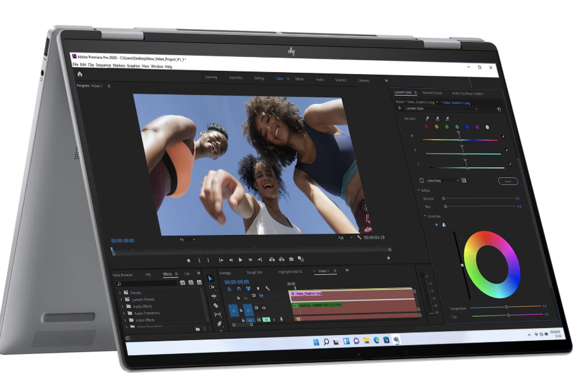The image size is (580, 392).
Task: Select the Selection arrow tool
Action: 211,279
